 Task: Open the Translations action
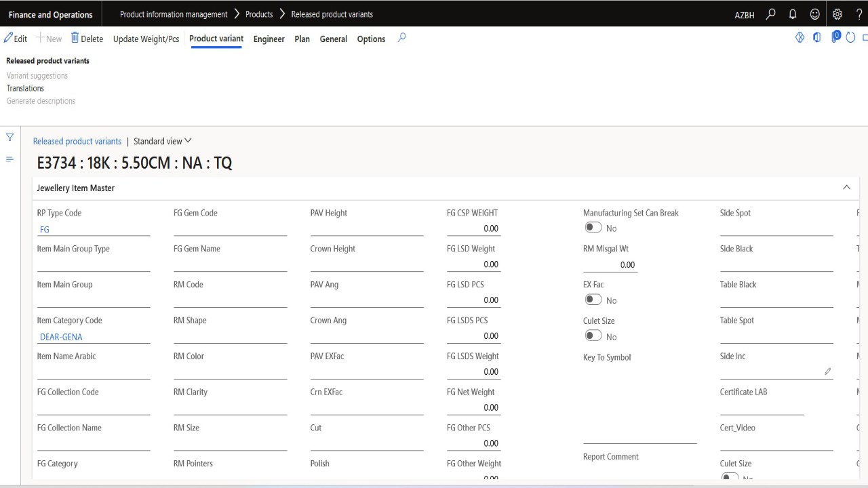[x=25, y=88]
